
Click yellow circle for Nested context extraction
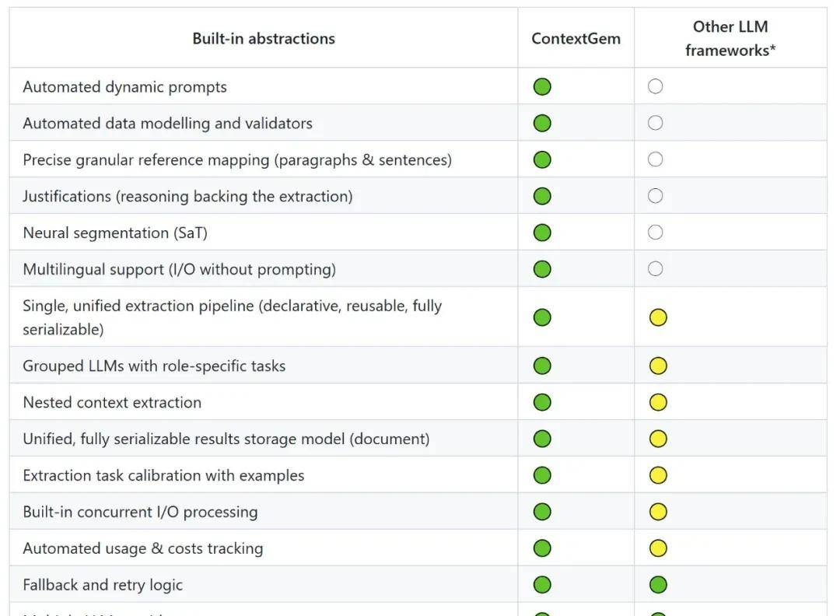pos(658,402)
